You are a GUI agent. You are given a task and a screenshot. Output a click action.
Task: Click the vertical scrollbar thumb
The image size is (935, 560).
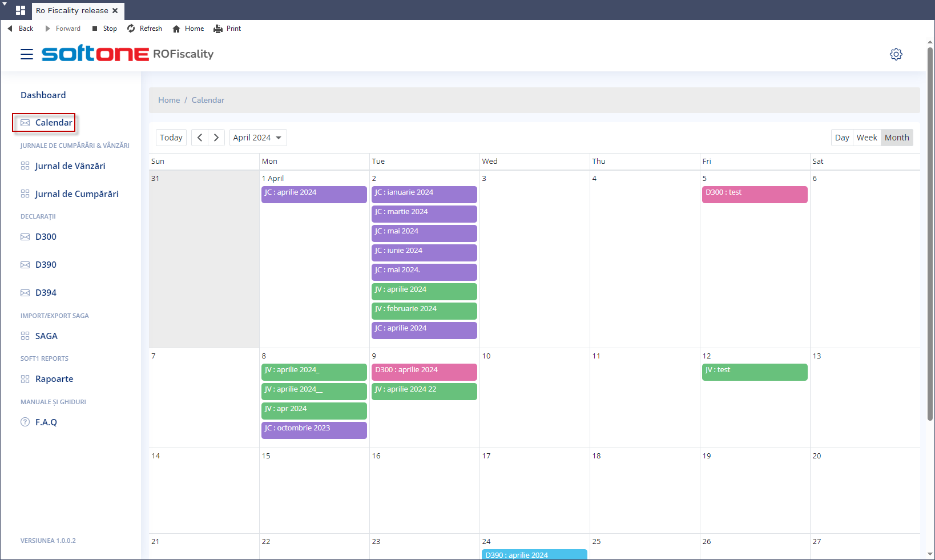tap(930, 234)
